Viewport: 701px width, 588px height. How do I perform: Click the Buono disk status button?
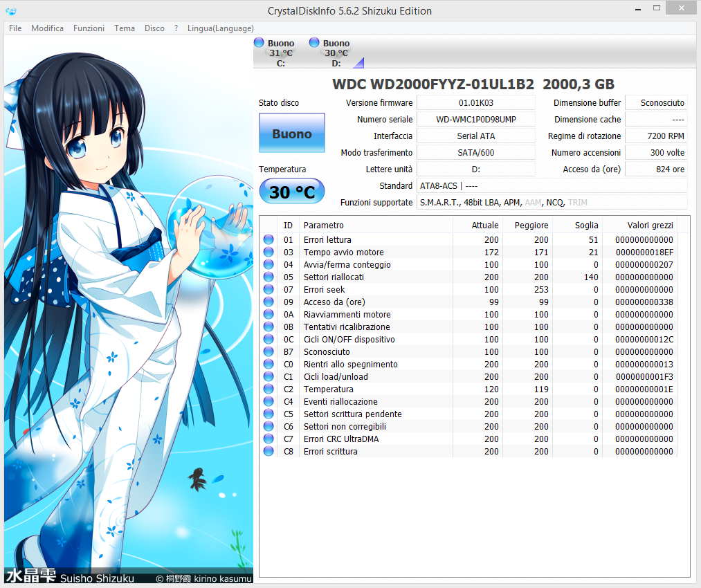(292, 133)
